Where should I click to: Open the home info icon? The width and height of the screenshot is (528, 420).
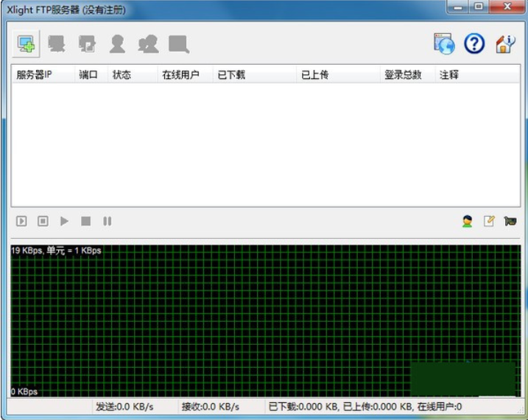(505, 43)
